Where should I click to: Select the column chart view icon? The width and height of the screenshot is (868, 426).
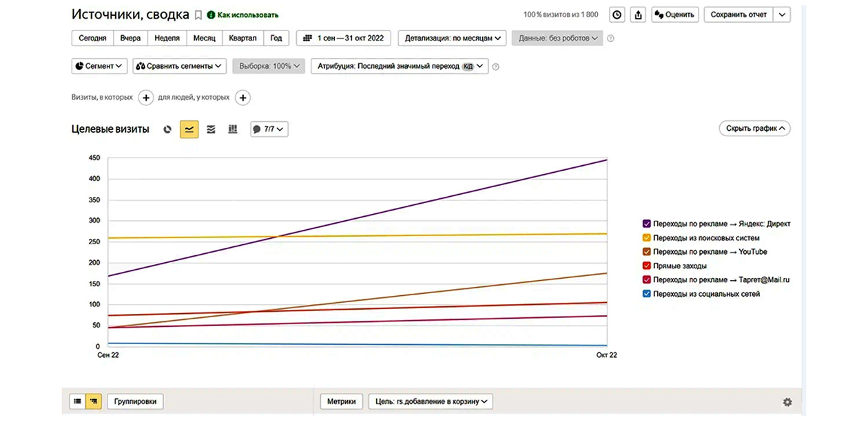click(233, 129)
